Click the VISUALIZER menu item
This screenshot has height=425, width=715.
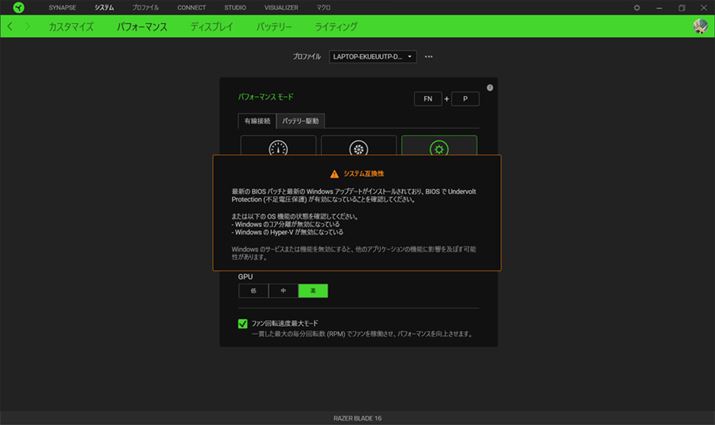pos(281,7)
